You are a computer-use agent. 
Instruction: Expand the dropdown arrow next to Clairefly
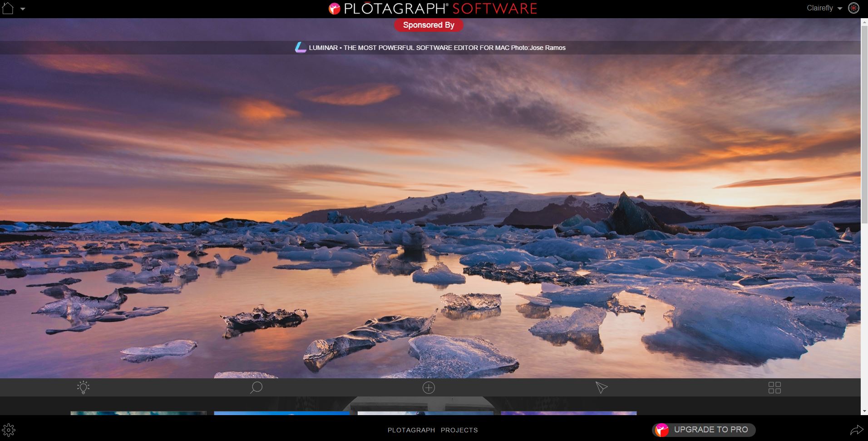click(840, 9)
